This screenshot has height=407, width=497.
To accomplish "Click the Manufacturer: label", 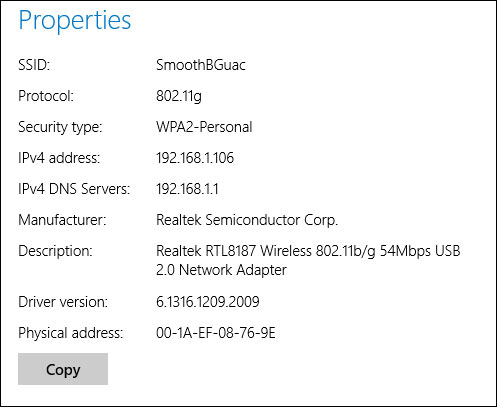I will tap(62, 220).
